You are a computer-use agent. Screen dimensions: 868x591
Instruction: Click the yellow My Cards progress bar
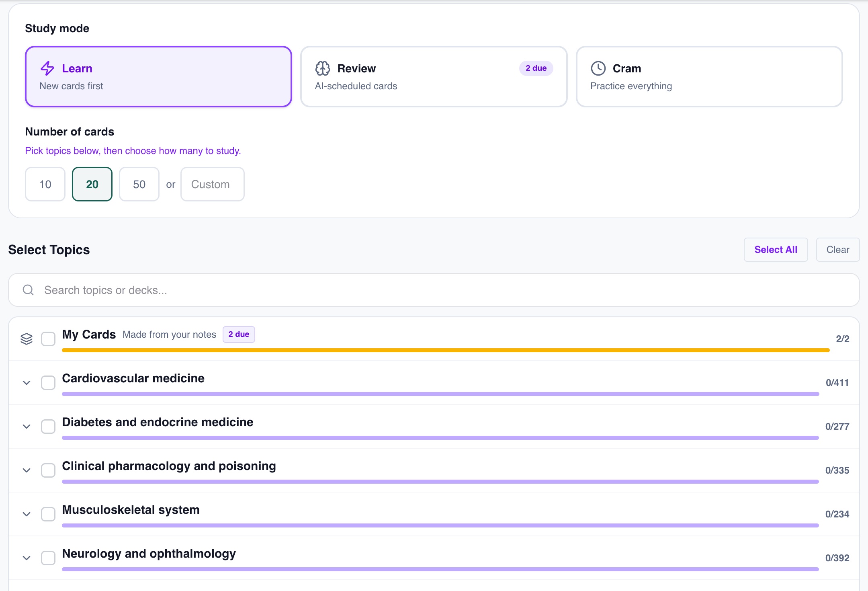(446, 350)
